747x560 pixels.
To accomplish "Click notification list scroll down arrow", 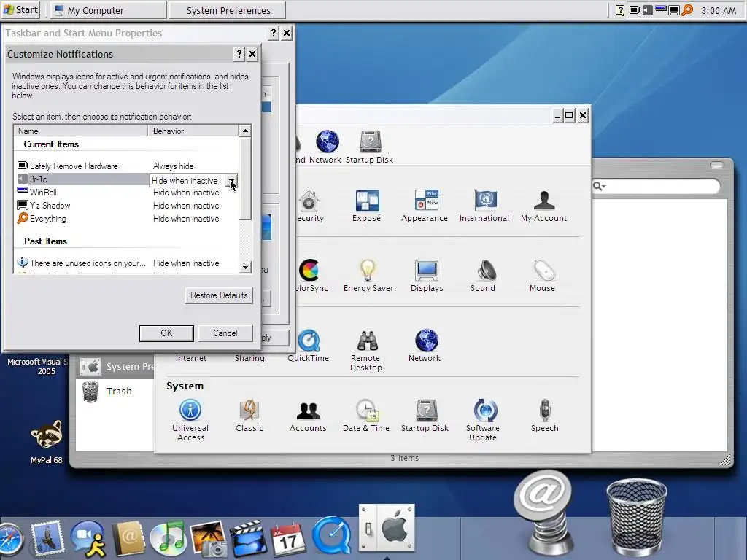I will [x=245, y=267].
